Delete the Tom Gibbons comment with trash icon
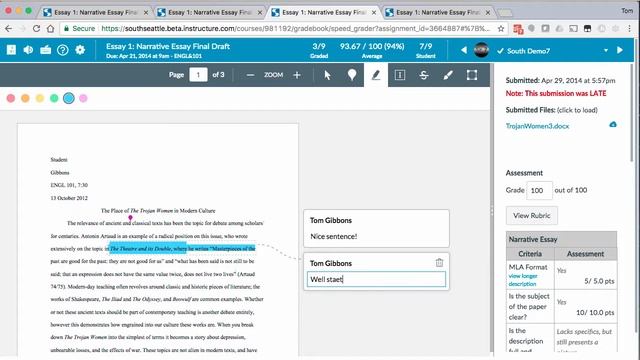Image resolution: width=640 pixels, height=360 pixels. pyautogui.click(x=439, y=263)
